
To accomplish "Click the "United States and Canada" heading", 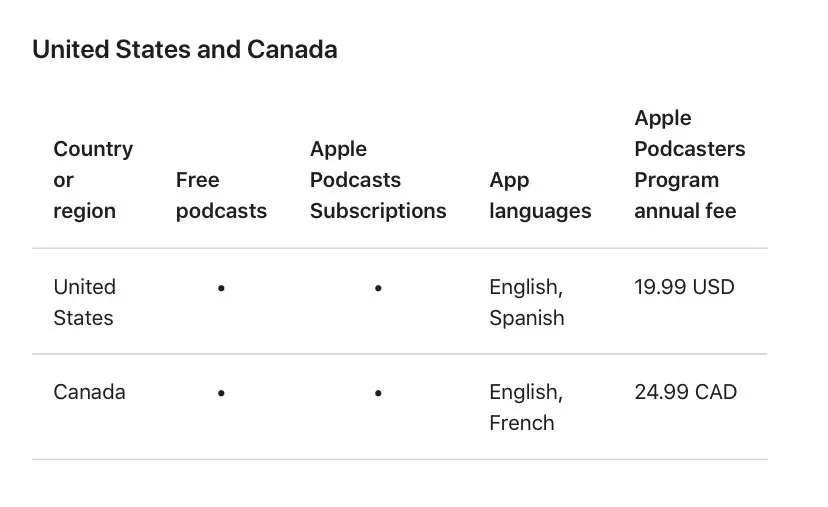I will pos(185,50).
